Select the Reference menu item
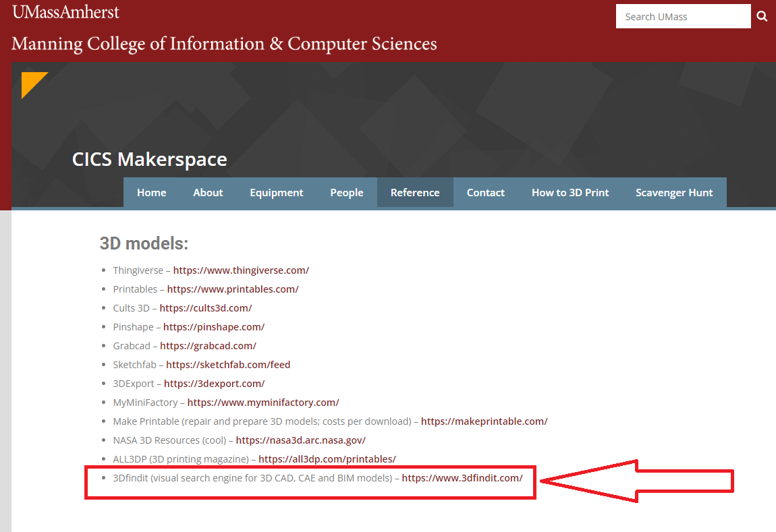 (415, 192)
